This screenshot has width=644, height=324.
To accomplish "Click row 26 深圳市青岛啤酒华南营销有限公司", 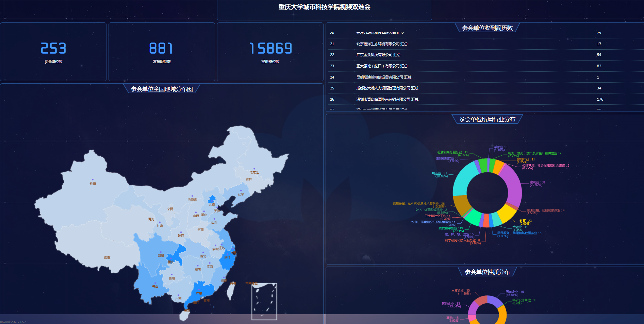I will click(387, 99).
